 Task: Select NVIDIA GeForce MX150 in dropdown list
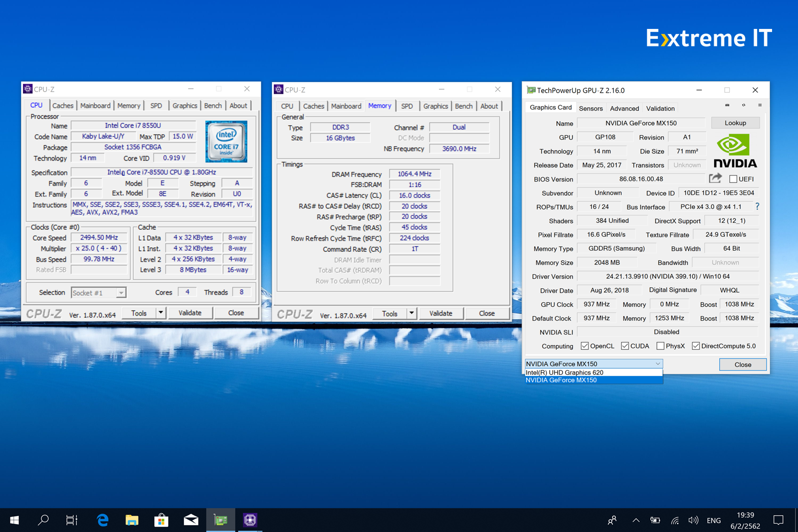[594, 380]
